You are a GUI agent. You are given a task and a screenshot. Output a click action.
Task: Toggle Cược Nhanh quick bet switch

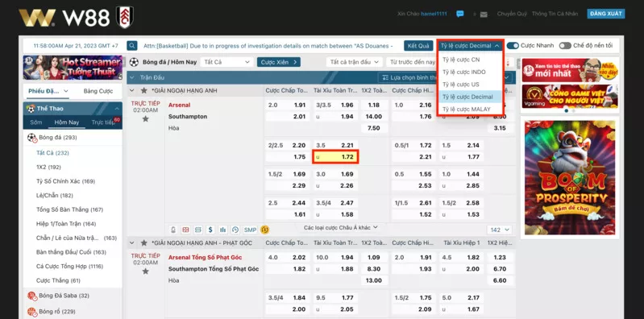coord(513,46)
